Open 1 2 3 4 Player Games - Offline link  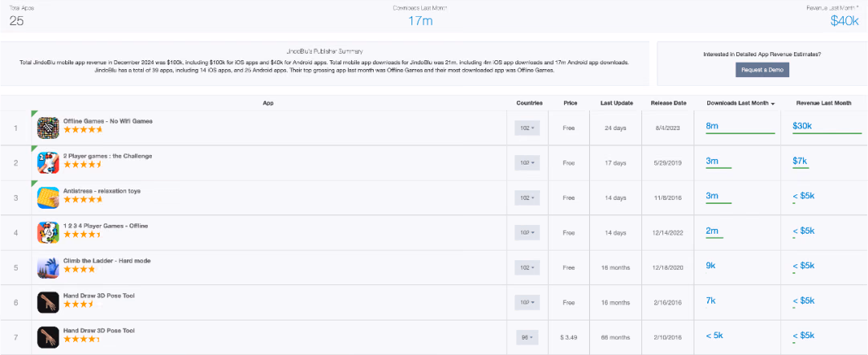pos(106,226)
